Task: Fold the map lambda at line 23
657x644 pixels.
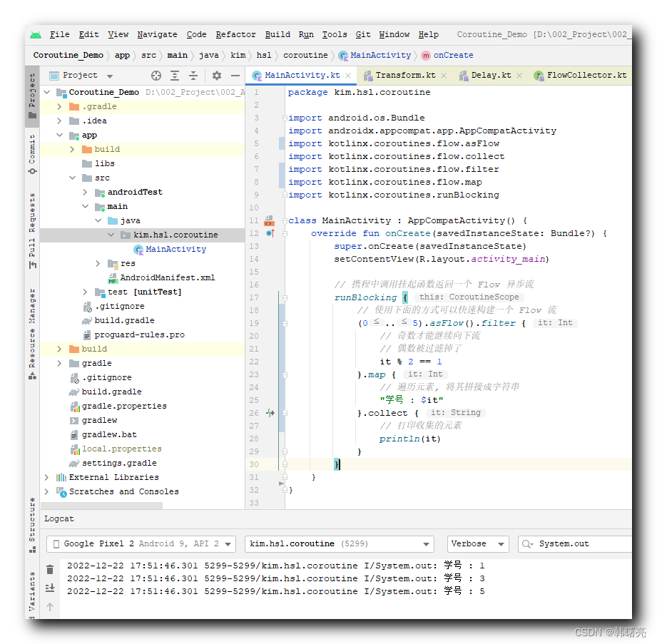Action: pyautogui.click(x=285, y=374)
